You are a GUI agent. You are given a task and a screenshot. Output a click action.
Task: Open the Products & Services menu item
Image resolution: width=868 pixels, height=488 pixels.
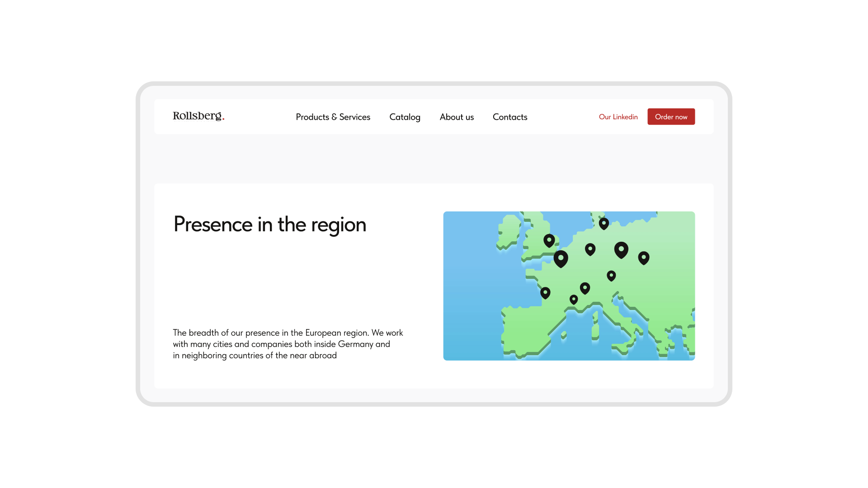pyautogui.click(x=333, y=117)
